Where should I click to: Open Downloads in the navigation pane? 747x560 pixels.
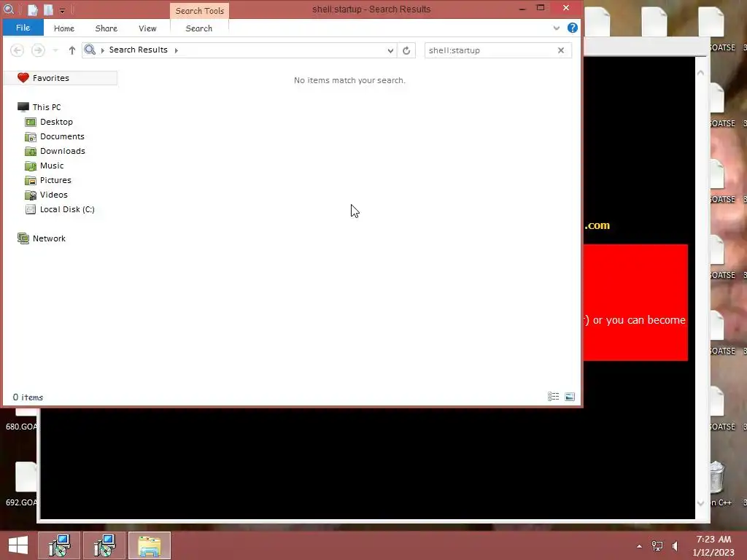coord(63,151)
